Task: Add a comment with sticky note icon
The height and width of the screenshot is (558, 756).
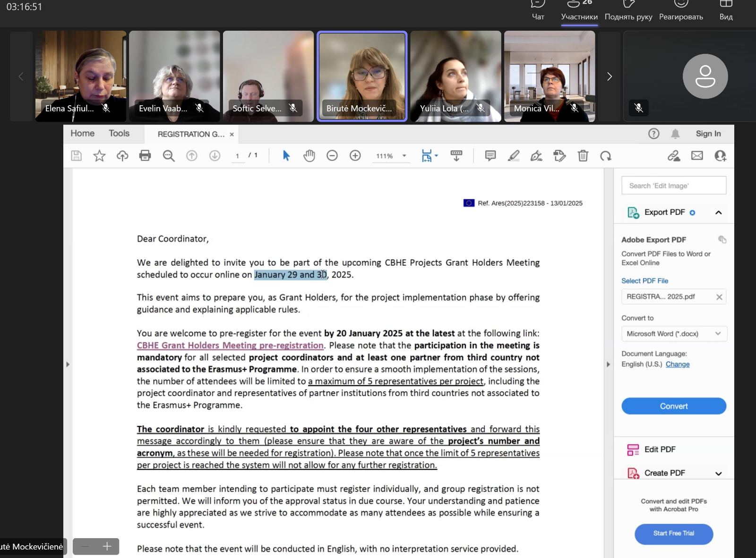Action: tap(490, 156)
